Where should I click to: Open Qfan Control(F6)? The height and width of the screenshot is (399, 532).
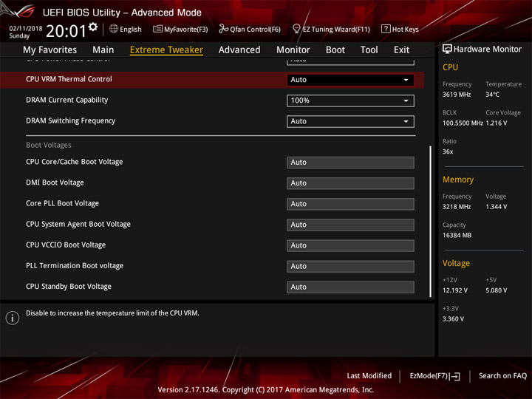(x=250, y=29)
